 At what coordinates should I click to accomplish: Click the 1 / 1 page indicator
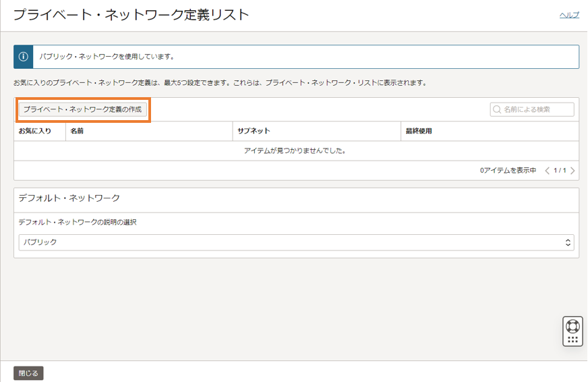tap(560, 171)
